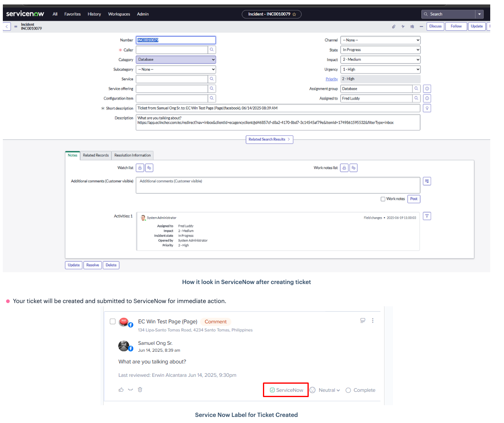The width and height of the screenshot is (504, 423).
Task: Open the three-dot menu on comment card
Action: pyautogui.click(x=373, y=320)
